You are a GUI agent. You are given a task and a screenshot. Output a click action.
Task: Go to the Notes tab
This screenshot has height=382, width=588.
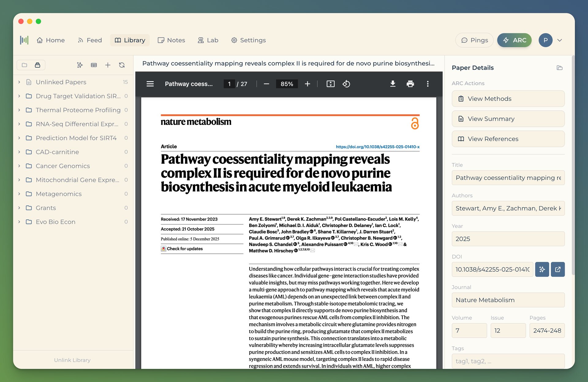pos(171,40)
